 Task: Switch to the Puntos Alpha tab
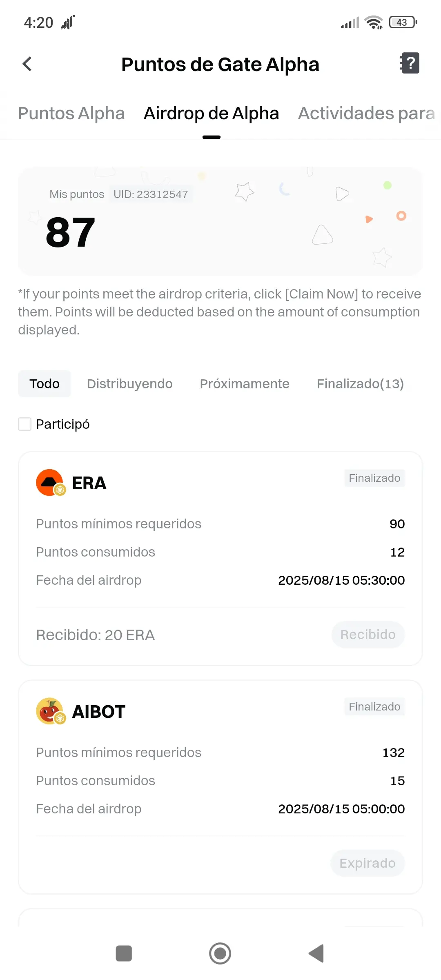(x=71, y=113)
